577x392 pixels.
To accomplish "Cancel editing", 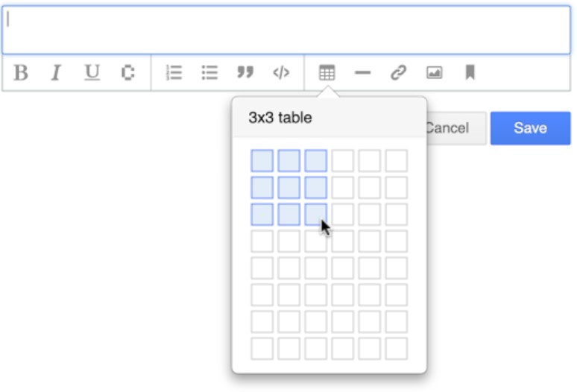I will pos(456,128).
